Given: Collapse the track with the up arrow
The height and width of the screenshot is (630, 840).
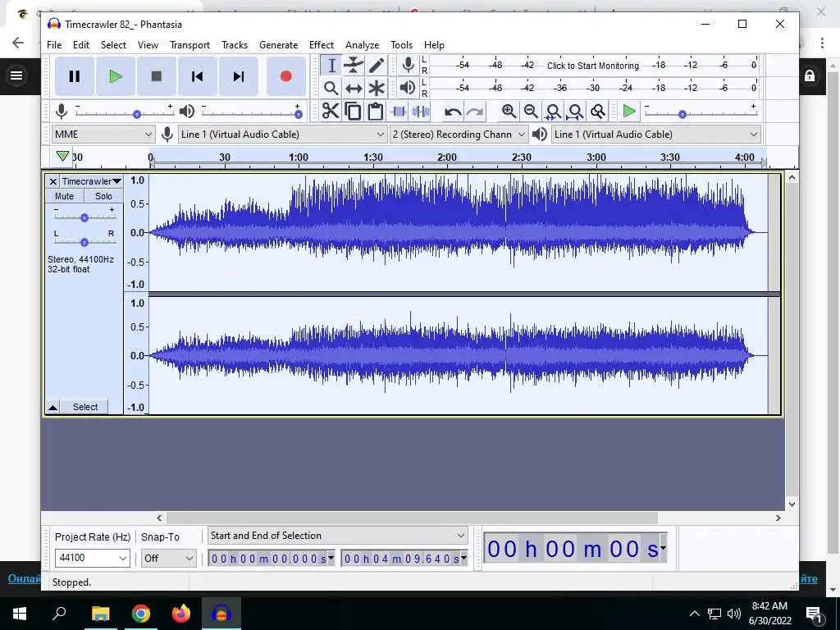Looking at the screenshot, I should 52,408.
